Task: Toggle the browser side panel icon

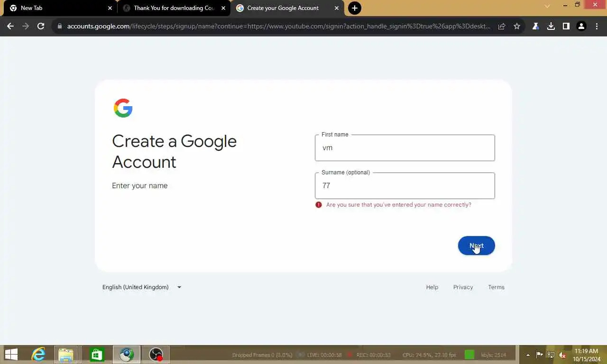Action: pyautogui.click(x=566, y=27)
